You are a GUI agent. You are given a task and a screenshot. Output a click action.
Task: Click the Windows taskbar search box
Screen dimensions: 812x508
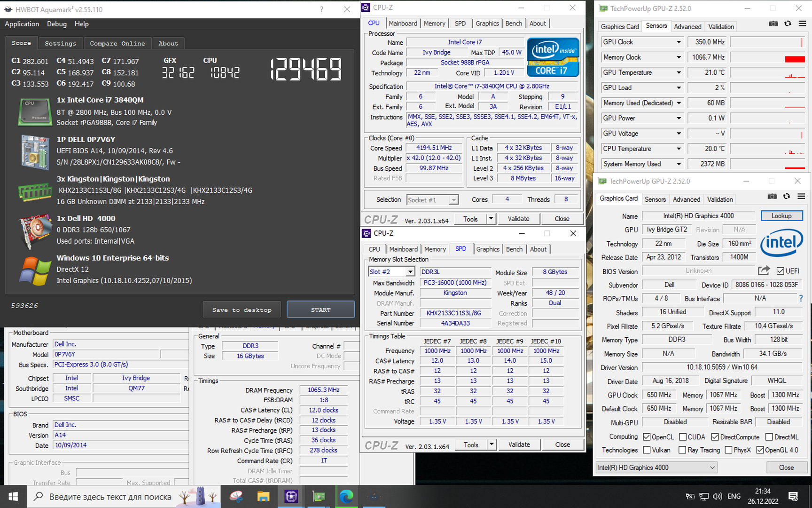click(124, 497)
